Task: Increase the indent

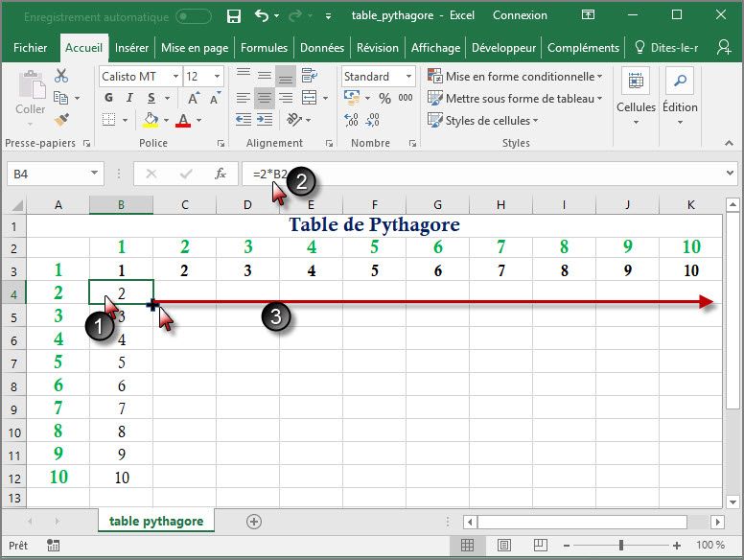Action: point(265,120)
